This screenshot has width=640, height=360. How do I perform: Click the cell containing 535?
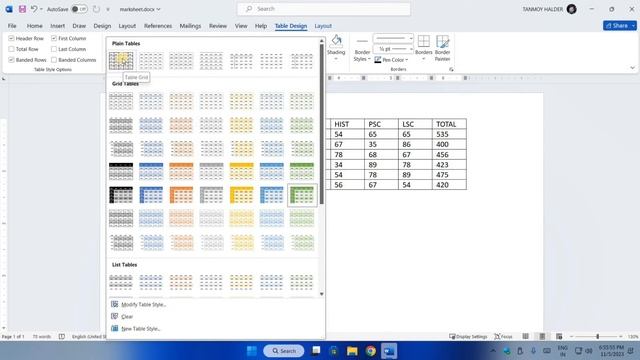click(449, 134)
